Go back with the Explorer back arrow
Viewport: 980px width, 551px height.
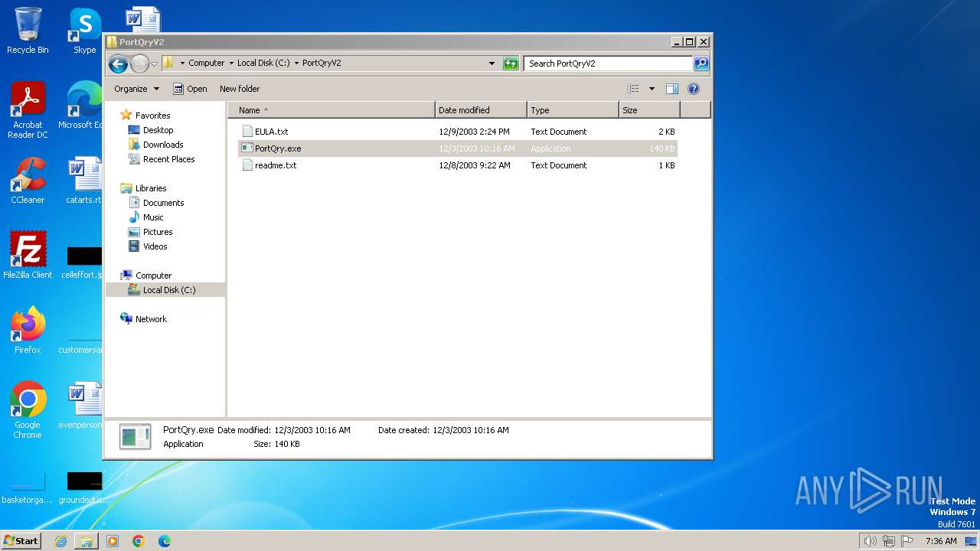tap(118, 64)
